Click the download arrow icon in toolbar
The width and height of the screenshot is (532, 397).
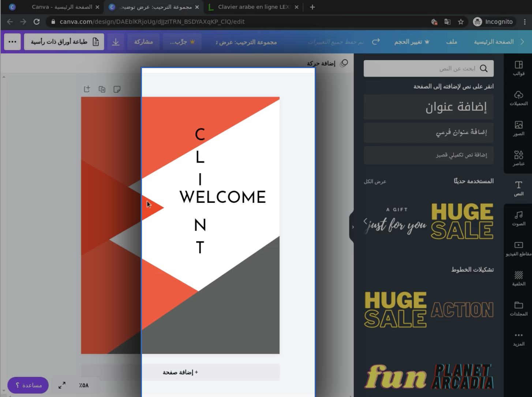coord(116,42)
